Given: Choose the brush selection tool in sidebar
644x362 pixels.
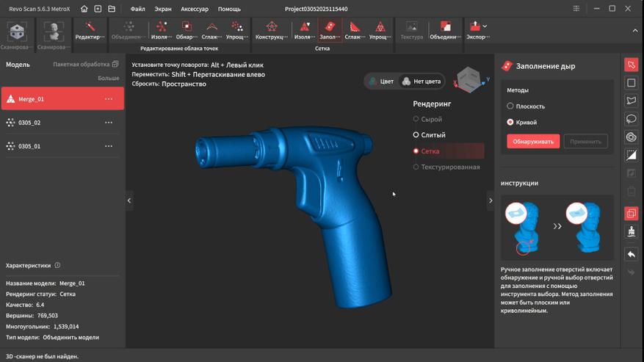Looking at the screenshot, I should (x=632, y=137).
